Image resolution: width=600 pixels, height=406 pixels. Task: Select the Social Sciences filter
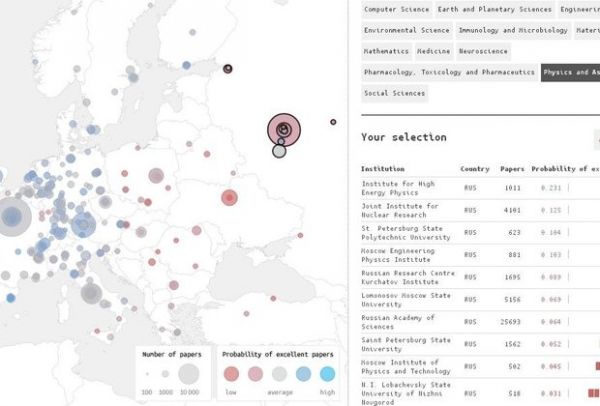395,93
